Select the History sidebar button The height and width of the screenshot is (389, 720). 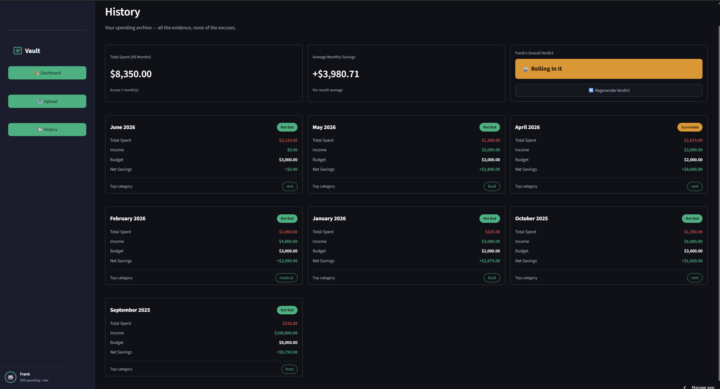47,130
